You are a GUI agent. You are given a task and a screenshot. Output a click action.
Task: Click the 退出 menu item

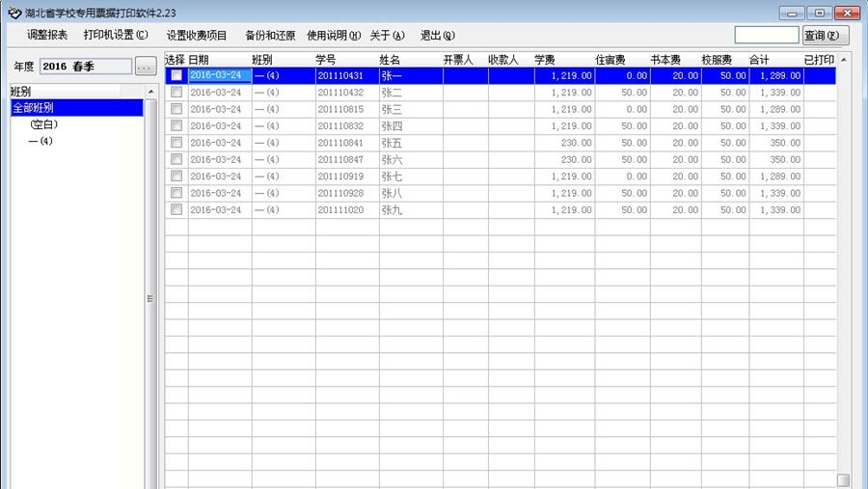point(437,35)
